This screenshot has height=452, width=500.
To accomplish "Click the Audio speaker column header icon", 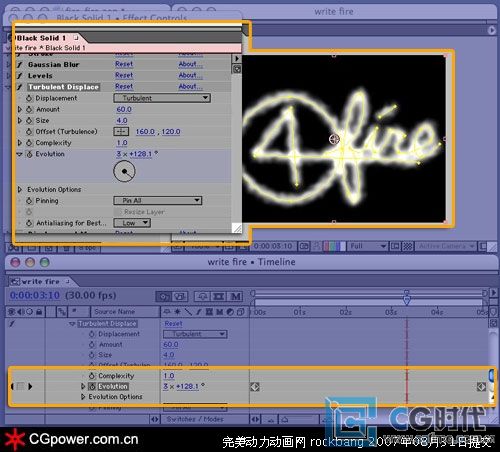I will click(21, 312).
